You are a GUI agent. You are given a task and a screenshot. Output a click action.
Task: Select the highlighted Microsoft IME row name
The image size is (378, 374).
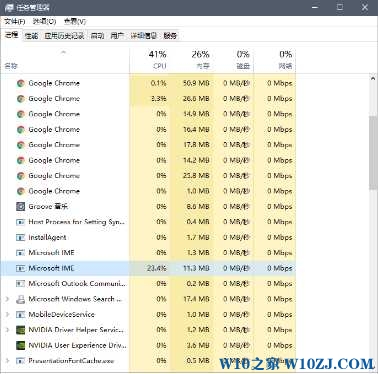(x=51, y=268)
